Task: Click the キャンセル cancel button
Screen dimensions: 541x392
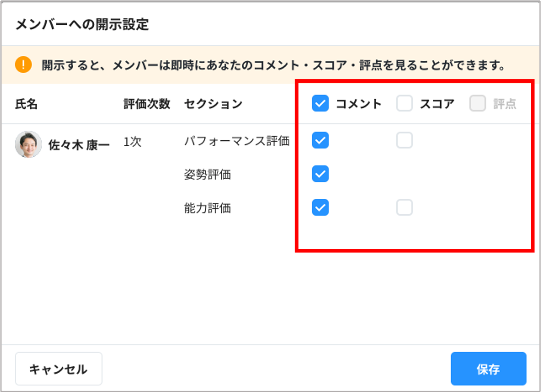Action: pyautogui.click(x=58, y=368)
